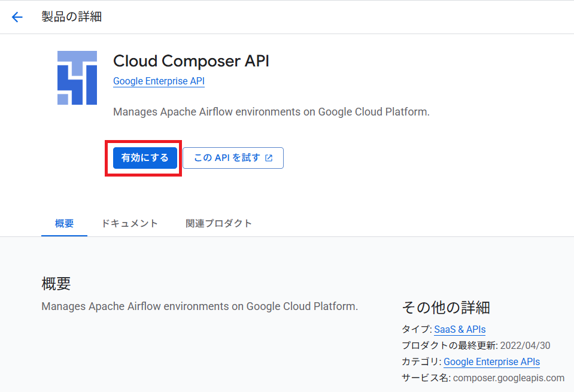Viewport: 574px width, 392px height.
Task: Enable the API with 有効にする button
Action: click(x=145, y=158)
